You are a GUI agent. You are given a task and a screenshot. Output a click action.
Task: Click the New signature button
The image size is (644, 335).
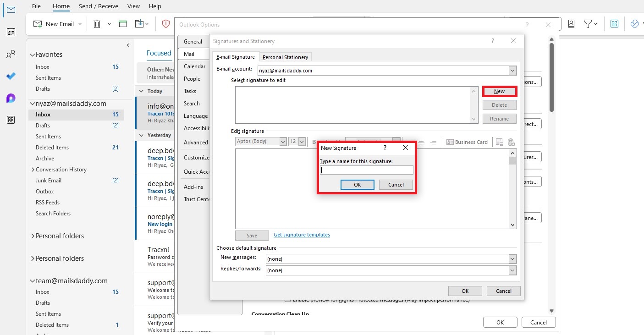[x=499, y=91]
